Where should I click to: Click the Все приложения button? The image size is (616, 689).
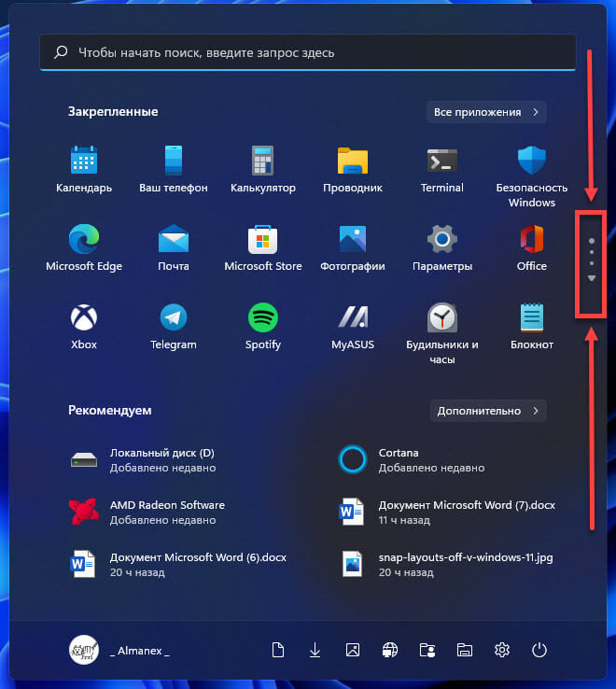pos(486,112)
